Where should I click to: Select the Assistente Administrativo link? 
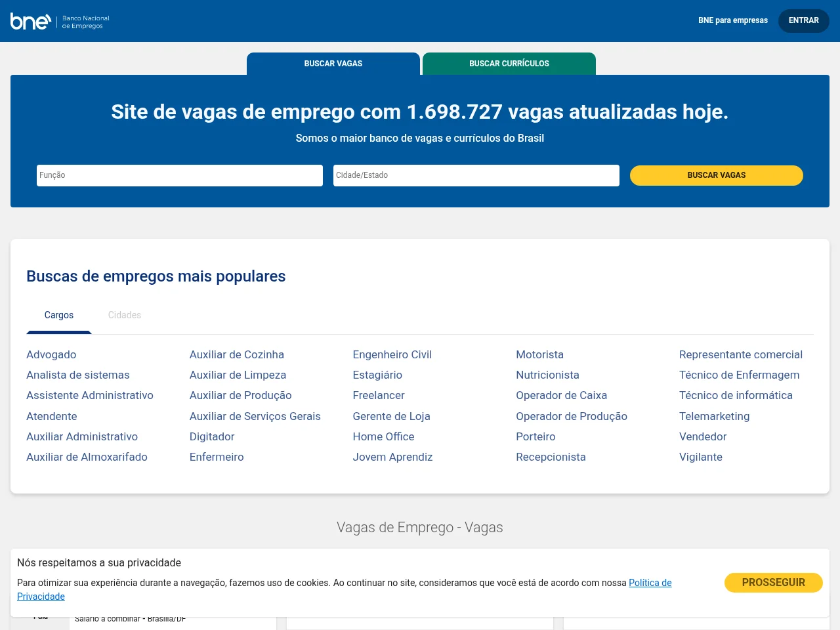90,395
